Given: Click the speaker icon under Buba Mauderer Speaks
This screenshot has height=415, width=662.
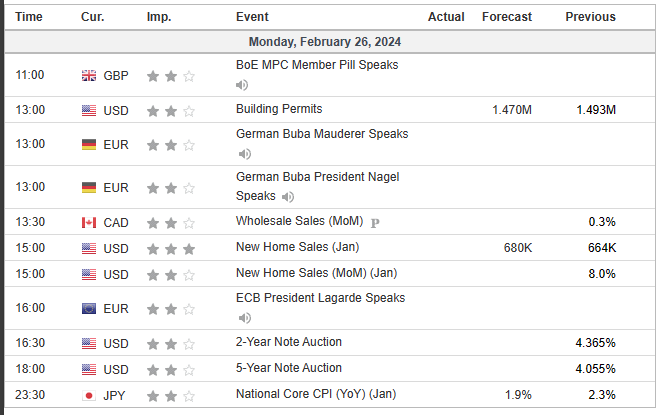Looking at the screenshot, I should [x=243, y=154].
